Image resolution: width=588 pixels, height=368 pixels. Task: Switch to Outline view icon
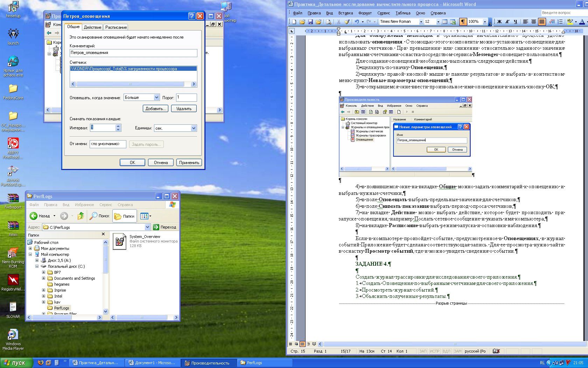coord(308,344)
